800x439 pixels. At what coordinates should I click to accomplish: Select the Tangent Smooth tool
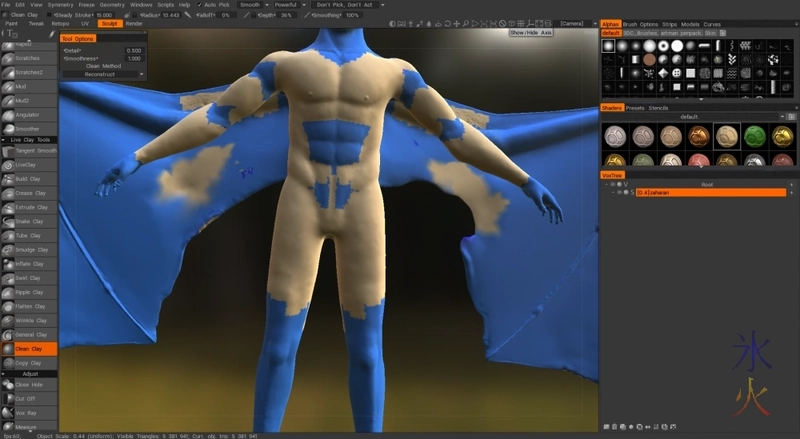coord(29,151)
